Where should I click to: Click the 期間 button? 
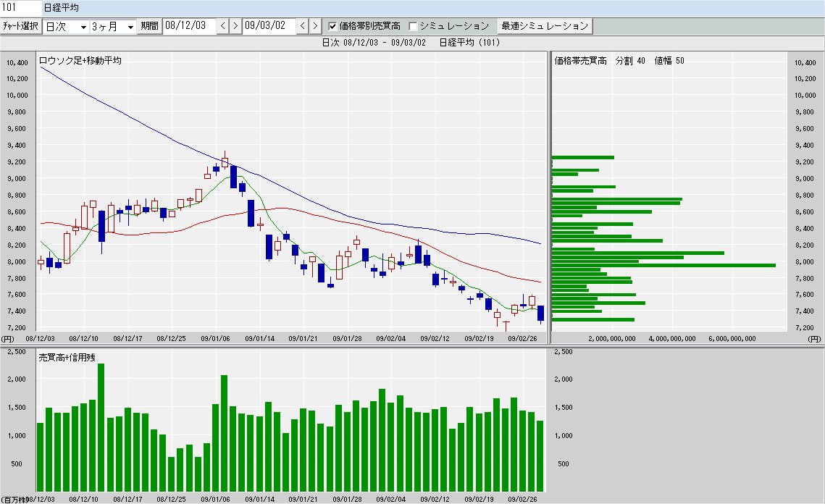coord(149,26)
